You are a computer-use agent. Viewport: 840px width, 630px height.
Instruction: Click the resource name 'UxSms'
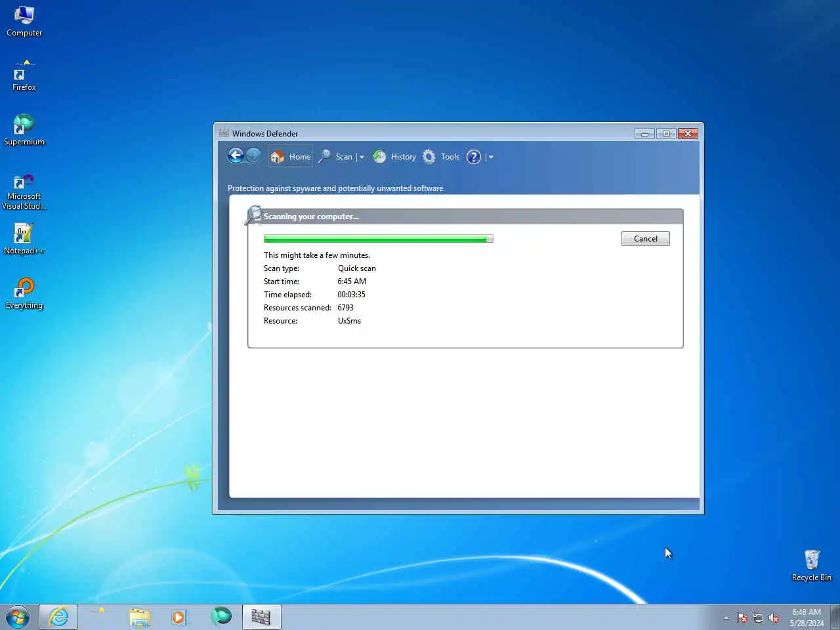[350, 321]
